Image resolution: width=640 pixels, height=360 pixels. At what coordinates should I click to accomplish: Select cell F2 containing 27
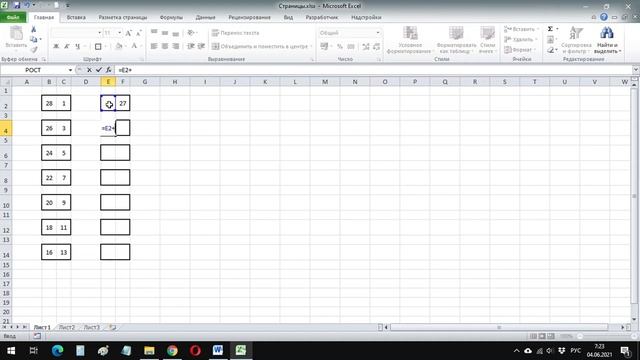123,103
